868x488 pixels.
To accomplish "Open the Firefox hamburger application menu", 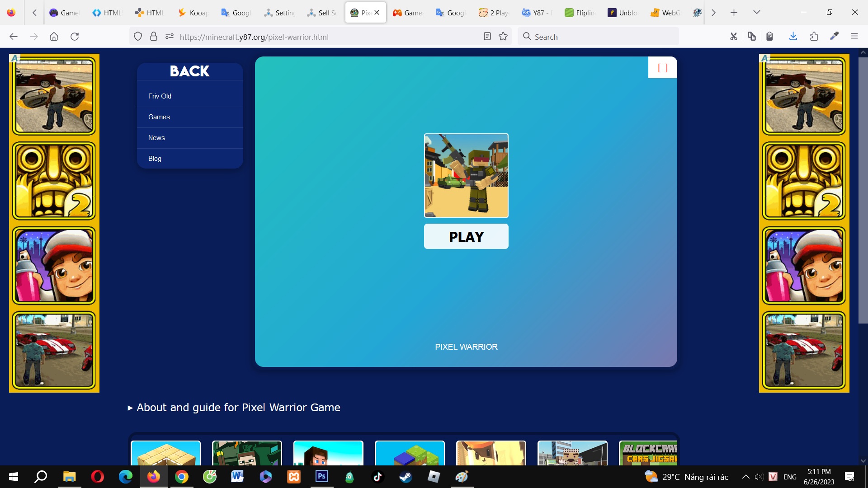I will click(x=854, y=37).
